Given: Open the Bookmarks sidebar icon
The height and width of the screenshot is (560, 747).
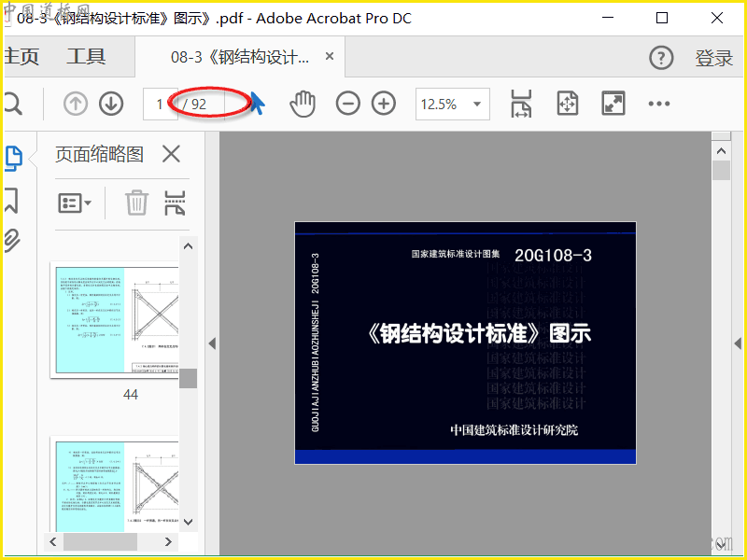Looking at the screenshot, I should [x=11, y=200].
